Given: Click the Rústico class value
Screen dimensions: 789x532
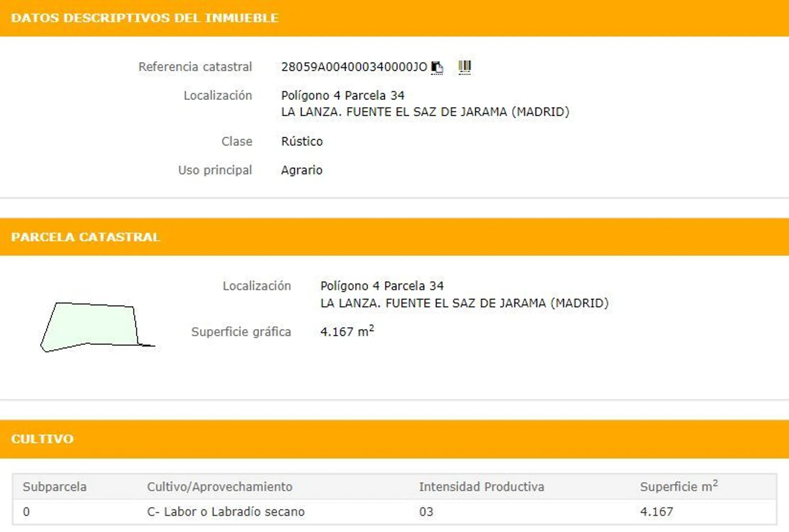Looking at the screenshot, I should coord(302,142).
